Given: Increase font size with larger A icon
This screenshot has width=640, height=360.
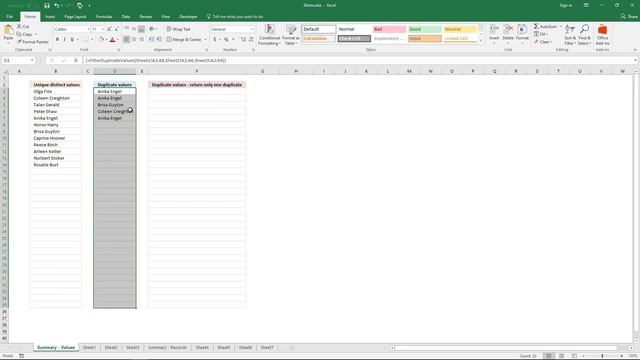Looking at the screenshot, I should click(x=109, y=29).
